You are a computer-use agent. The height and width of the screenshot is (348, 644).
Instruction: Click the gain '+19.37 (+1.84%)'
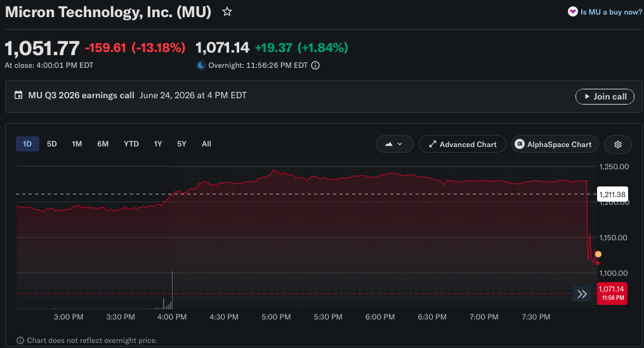click(x=301, y=48)
